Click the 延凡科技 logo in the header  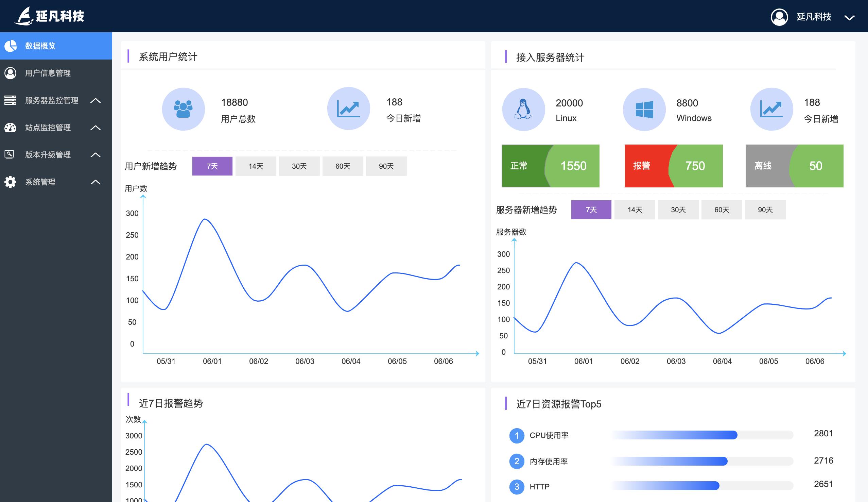(50, 16)
